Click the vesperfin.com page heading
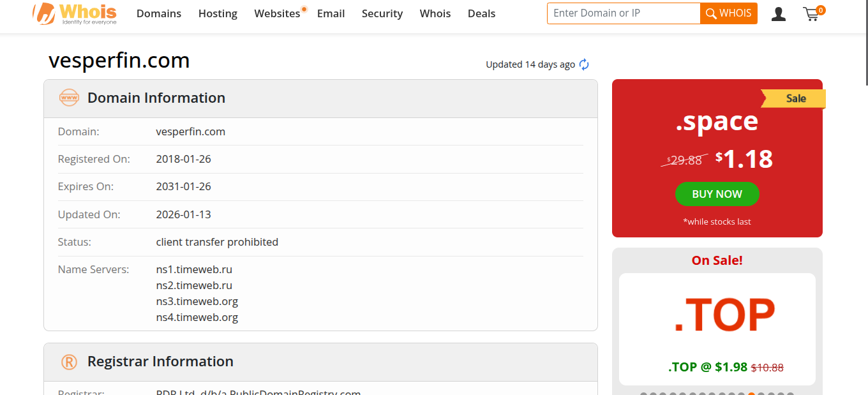The image size is (868, 395). point(119,61)
